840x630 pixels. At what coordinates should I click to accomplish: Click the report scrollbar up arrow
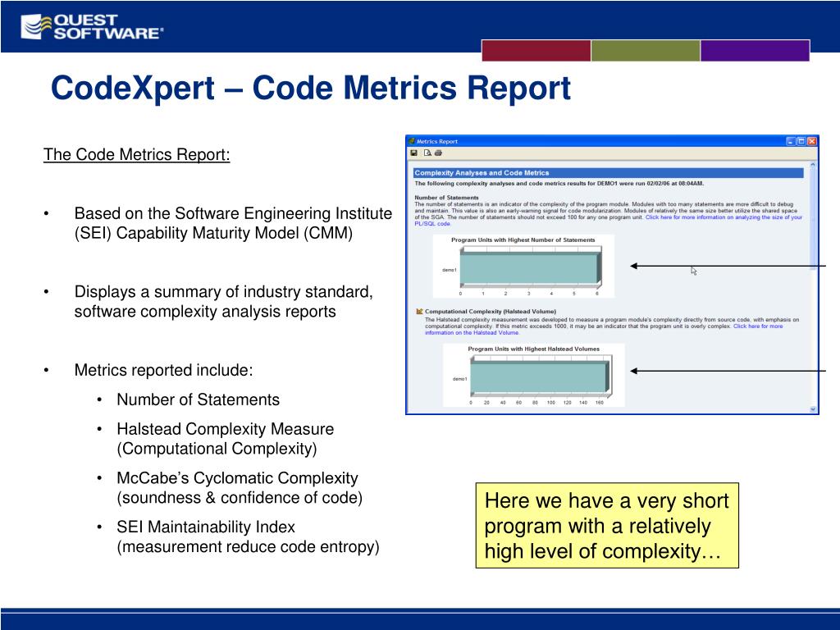tap(813, 164)
